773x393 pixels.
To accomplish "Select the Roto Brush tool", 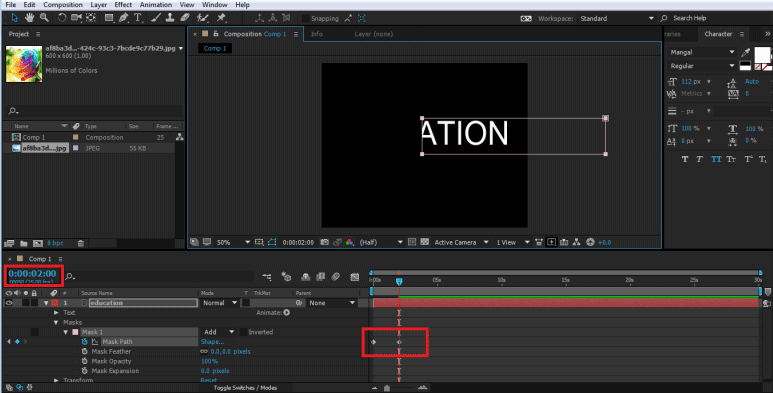I will 202,18.
